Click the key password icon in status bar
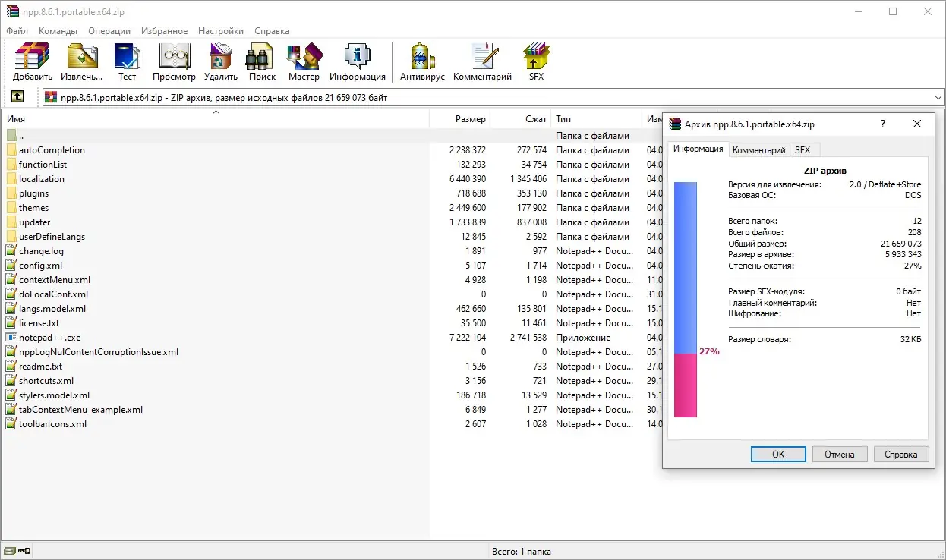This screenshot has width=946, height=560. point(24,551)
